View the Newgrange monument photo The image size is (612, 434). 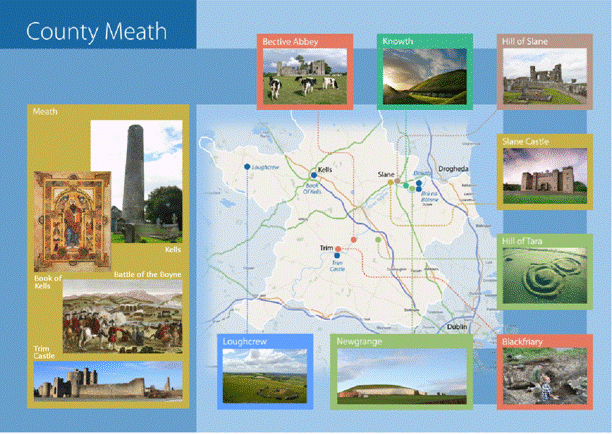[x=404, y=376]
